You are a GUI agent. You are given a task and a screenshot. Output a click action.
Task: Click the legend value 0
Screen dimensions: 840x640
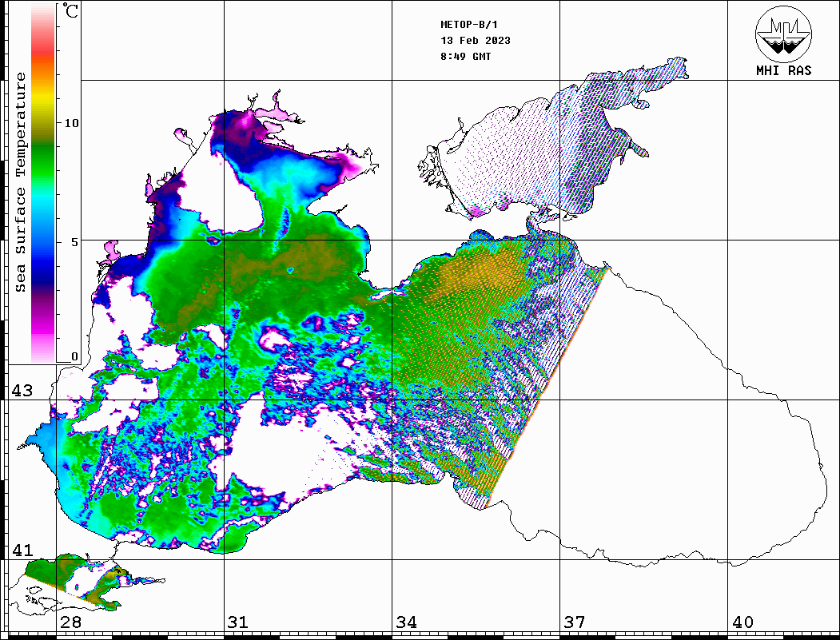[74, 356]
